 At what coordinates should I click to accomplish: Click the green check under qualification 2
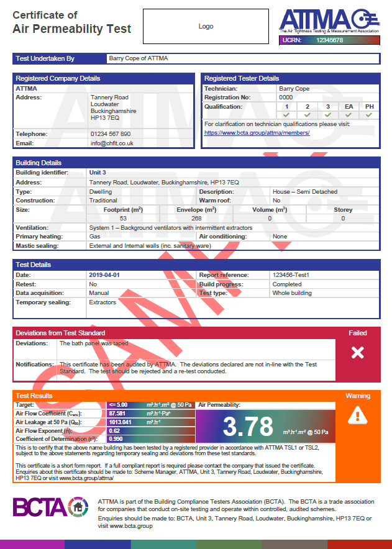308,115
